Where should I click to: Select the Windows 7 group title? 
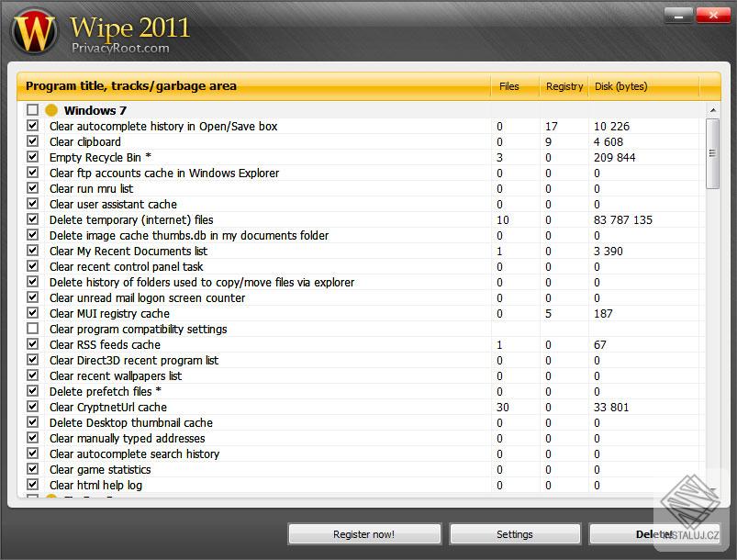95,110
